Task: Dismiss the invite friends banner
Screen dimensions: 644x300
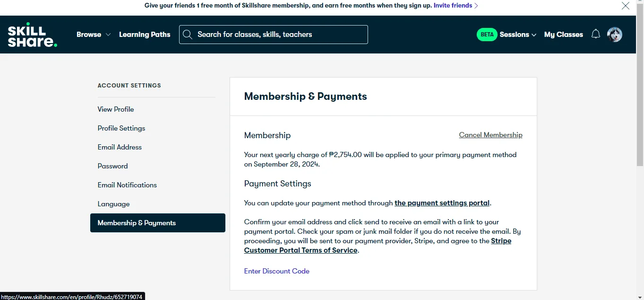Action: [626, 6]
